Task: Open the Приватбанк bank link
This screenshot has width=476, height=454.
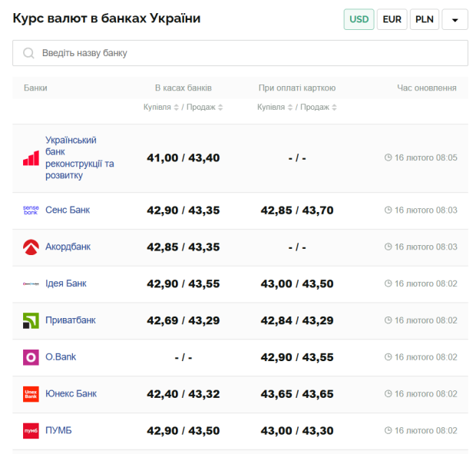Action: tap(71, 320)
